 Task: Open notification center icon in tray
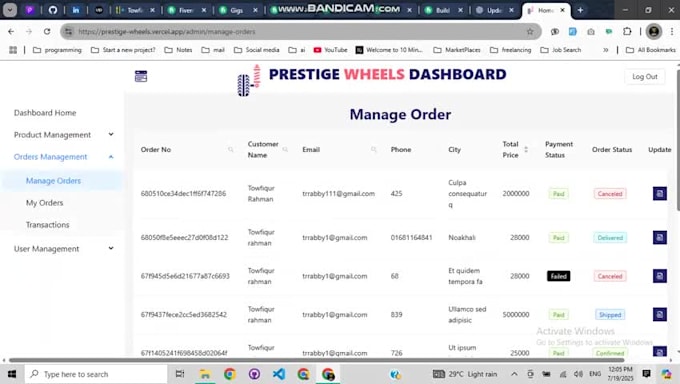[646, 374]
